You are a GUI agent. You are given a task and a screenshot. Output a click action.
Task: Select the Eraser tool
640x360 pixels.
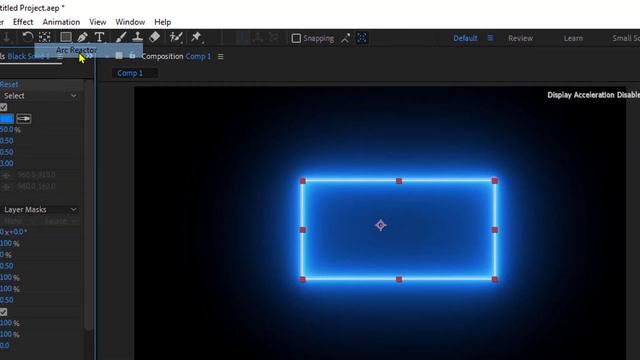(155, 38)
